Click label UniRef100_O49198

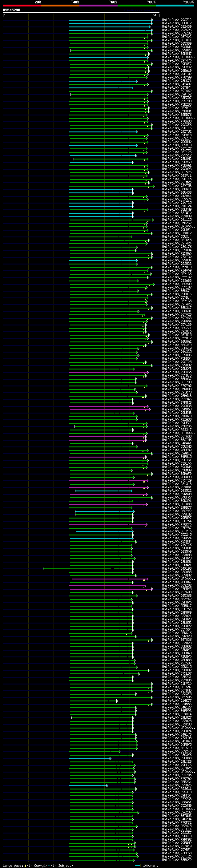[177, 568]
